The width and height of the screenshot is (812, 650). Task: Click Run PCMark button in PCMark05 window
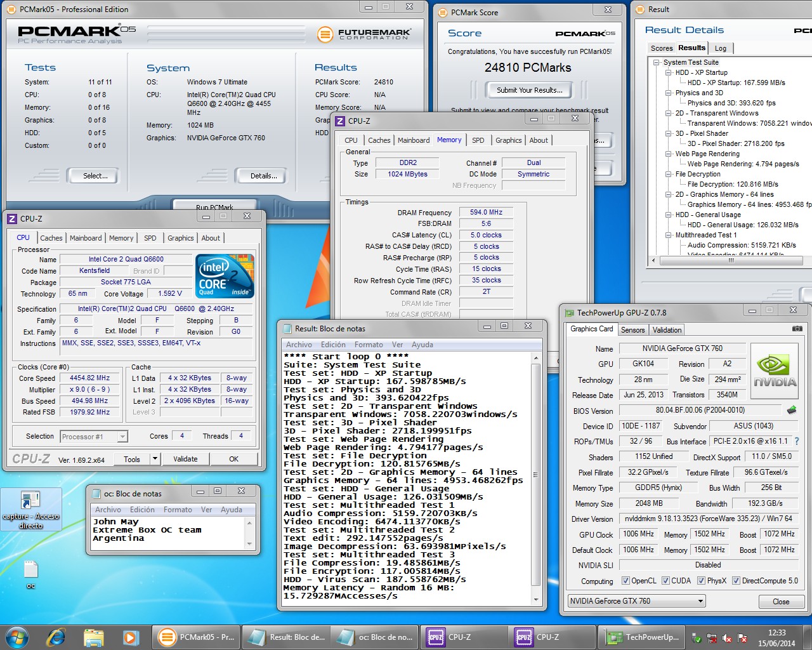point(214,206)
